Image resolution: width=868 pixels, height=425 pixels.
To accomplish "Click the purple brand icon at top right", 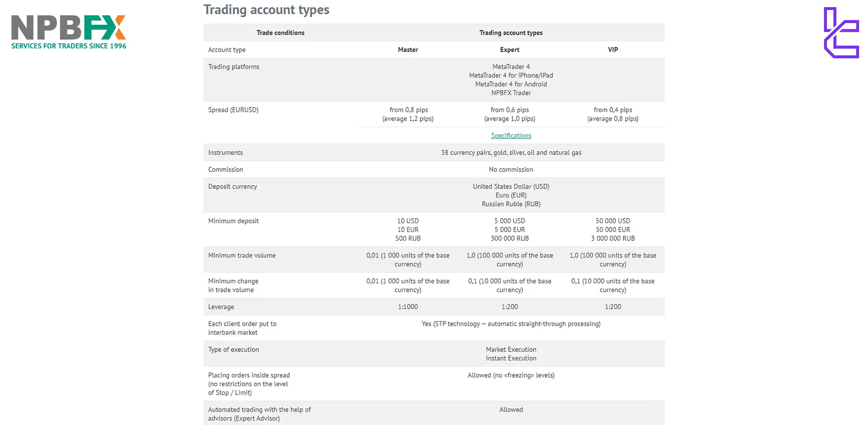I will pos(841,33).
